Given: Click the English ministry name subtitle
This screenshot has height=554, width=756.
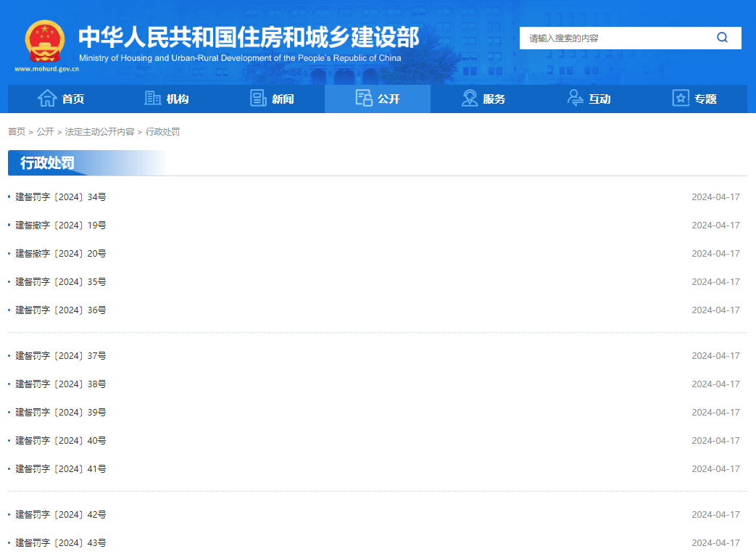Looking at the screenshot, I should pos(240,58).
